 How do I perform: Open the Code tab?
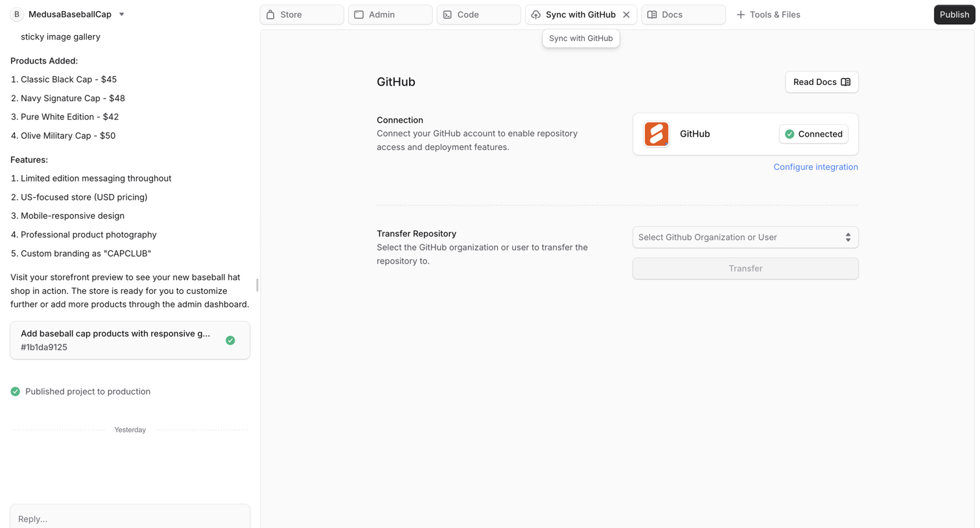479,14
